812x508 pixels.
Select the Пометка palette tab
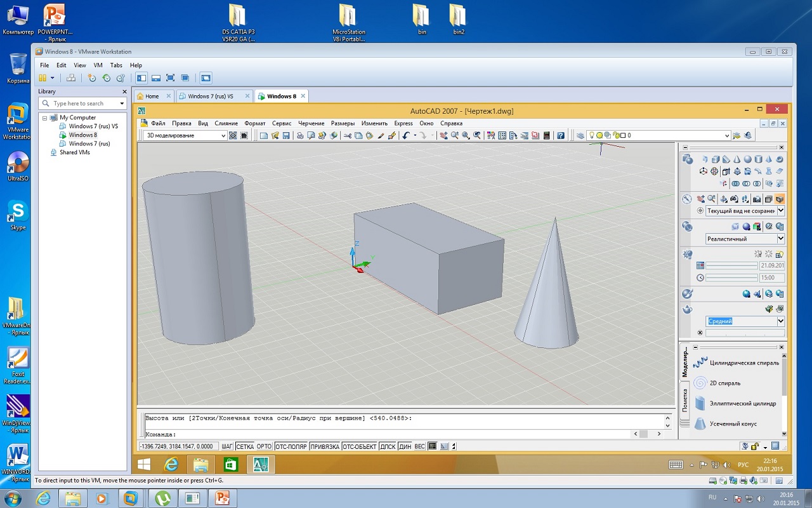[685, 400]
